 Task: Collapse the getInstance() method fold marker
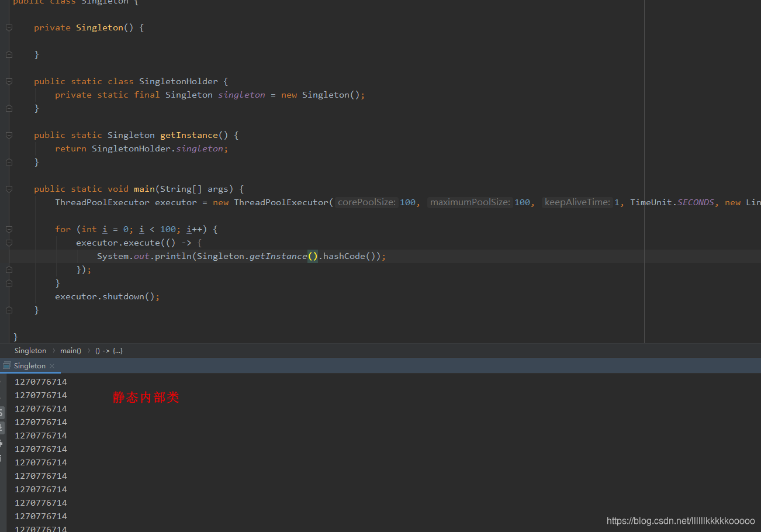coord(9,135)
